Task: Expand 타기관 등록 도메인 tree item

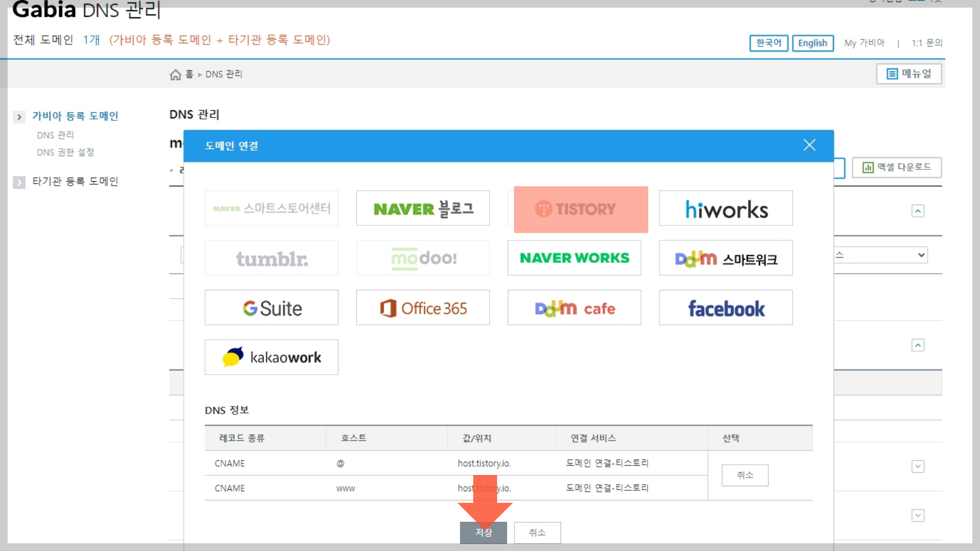Action: pyautogui.click(x=19, y=182)
